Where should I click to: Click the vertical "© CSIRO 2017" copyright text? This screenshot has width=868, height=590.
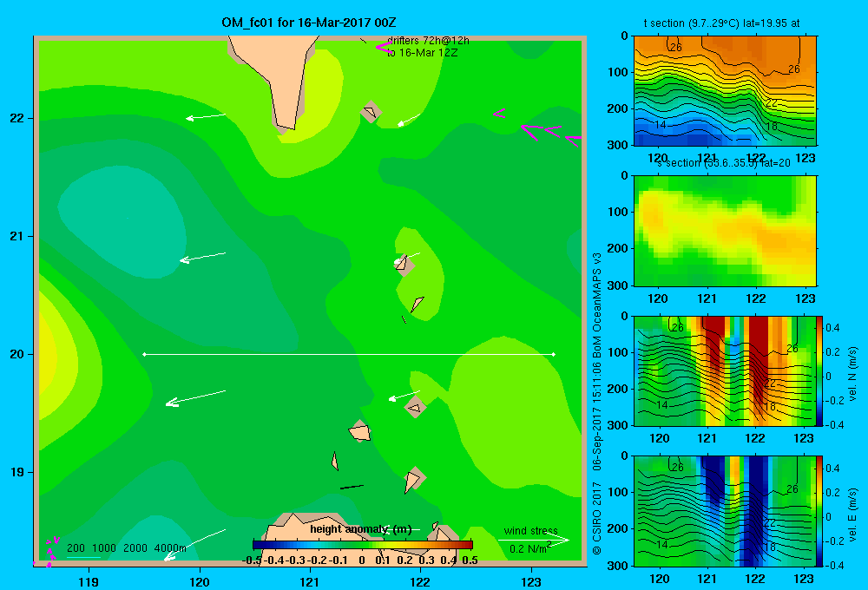[597, 519]
